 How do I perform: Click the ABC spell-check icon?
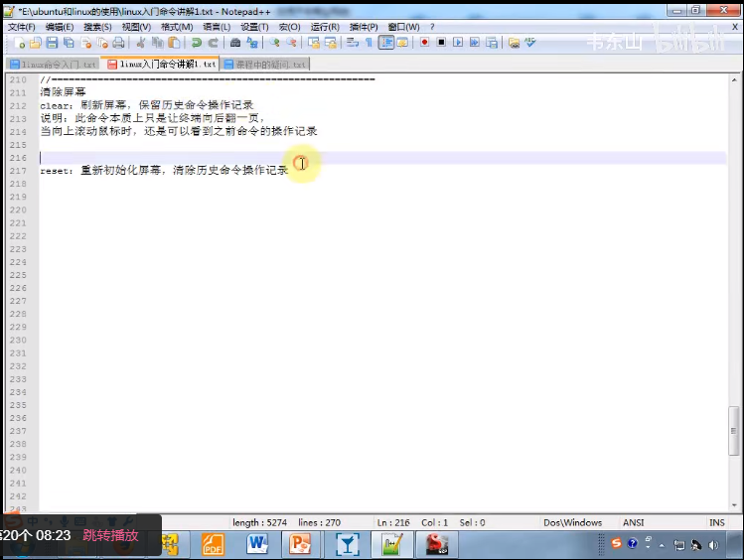point(530,43)
